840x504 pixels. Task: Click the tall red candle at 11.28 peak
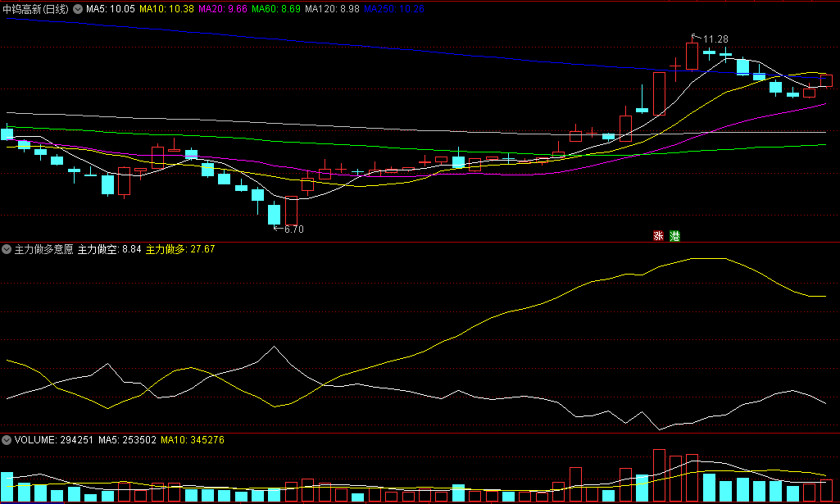click(692, 55)
